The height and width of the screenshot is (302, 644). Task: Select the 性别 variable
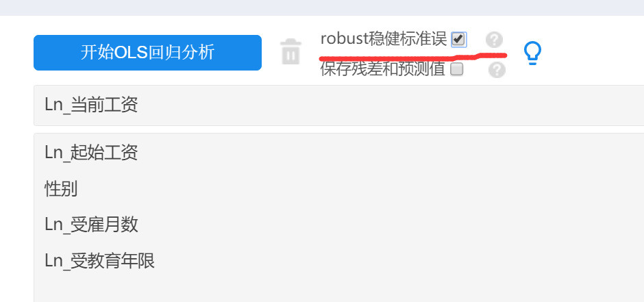coord(61,189)
